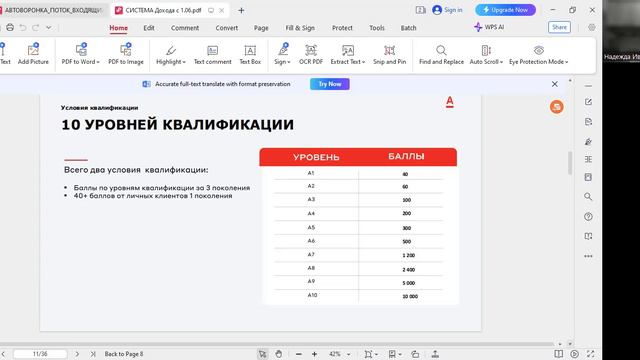Click the Auto Scroll tool
The width and height of the screenshot is (640, 360).
[486, 54]
